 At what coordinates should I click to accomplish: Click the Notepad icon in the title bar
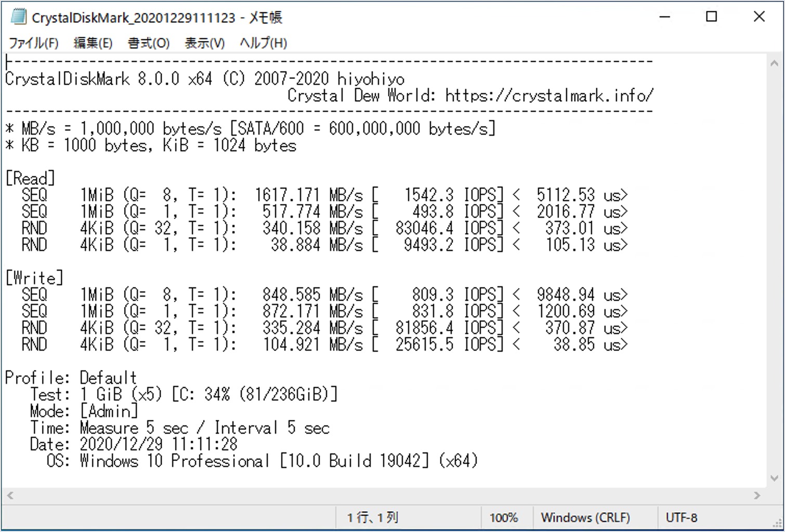click(x=18, y=17)
